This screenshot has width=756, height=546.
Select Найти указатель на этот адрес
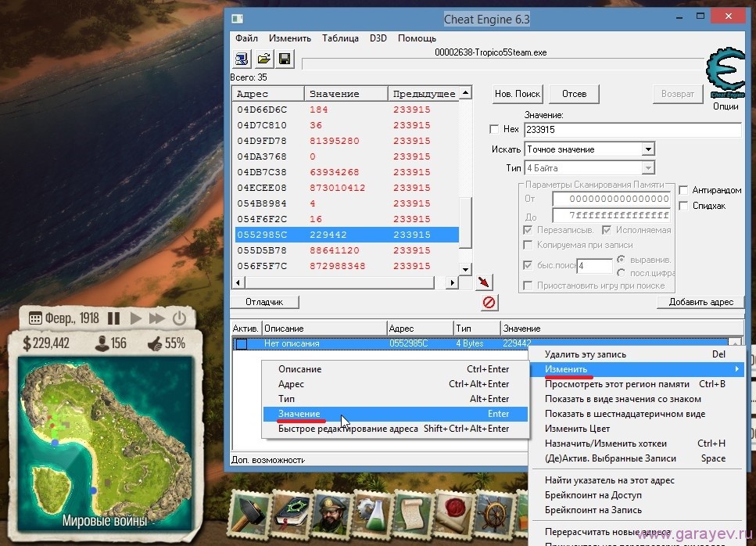tap(636, 480)
